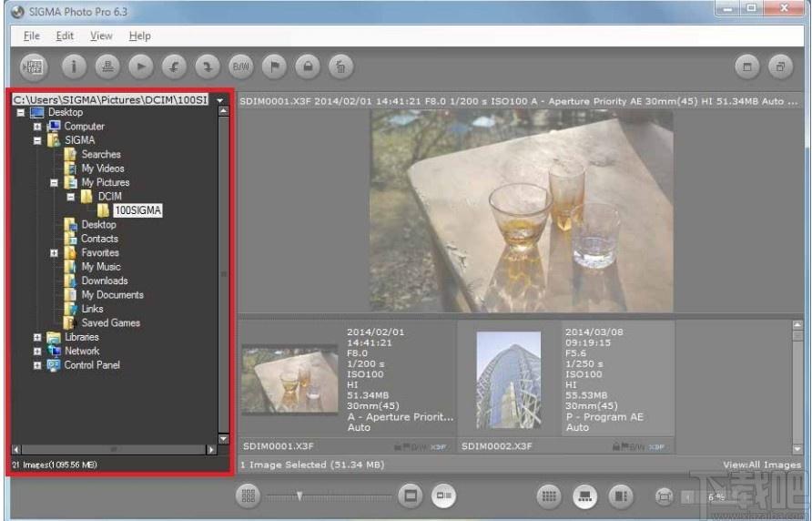
Task: Click folder tree horizontal scroll left arrow
Action: click(x=16, y=450)
